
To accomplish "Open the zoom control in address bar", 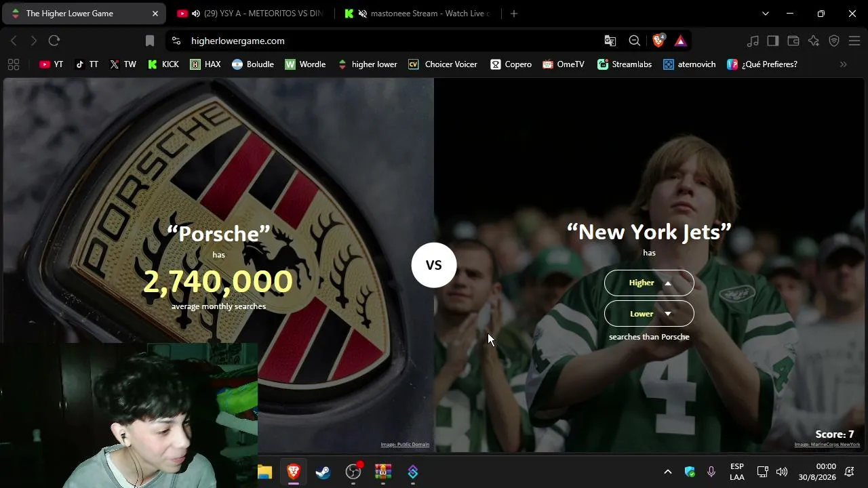I will pyautogui.click(x=635, y=41).
